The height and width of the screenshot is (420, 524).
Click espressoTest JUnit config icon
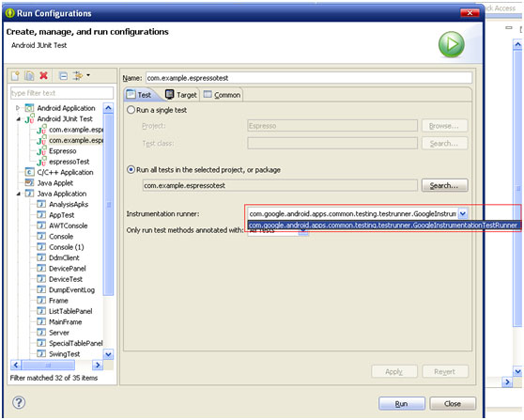(x=41, y=162)
